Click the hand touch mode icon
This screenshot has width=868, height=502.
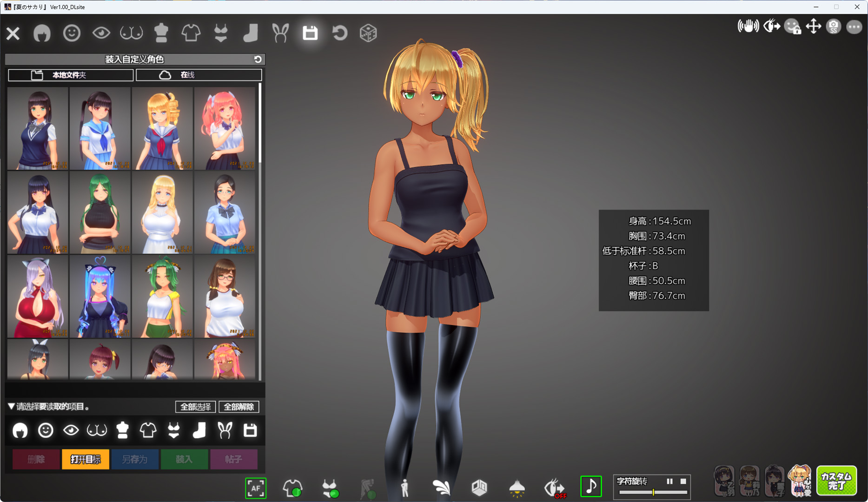(748, 26)
